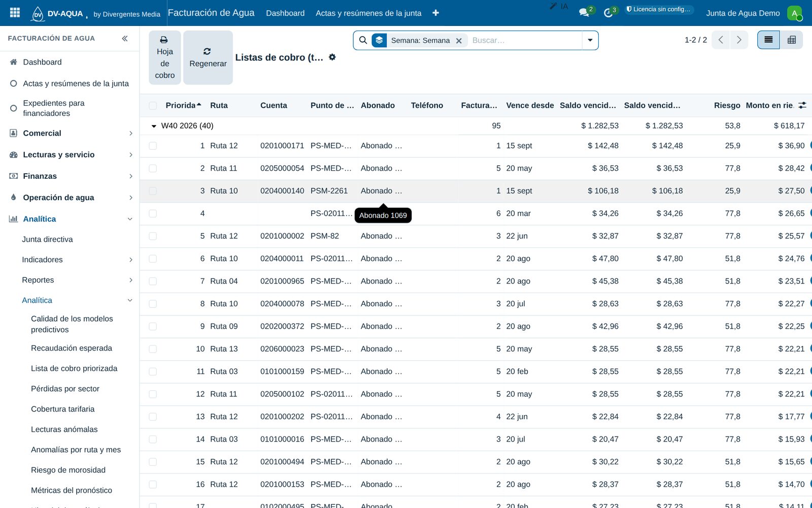The width and height of the screenshot is (812, 508).
Task: Click the Hoja de cobro print button
Action: pyautogui.click(x=164, y=57)
